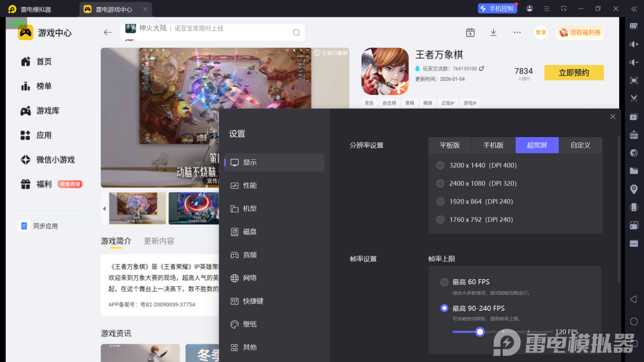The image size is (644, 362).
Task: Select the 最高 60 FPS frame rate option
Action: click(x=444, y=282)
